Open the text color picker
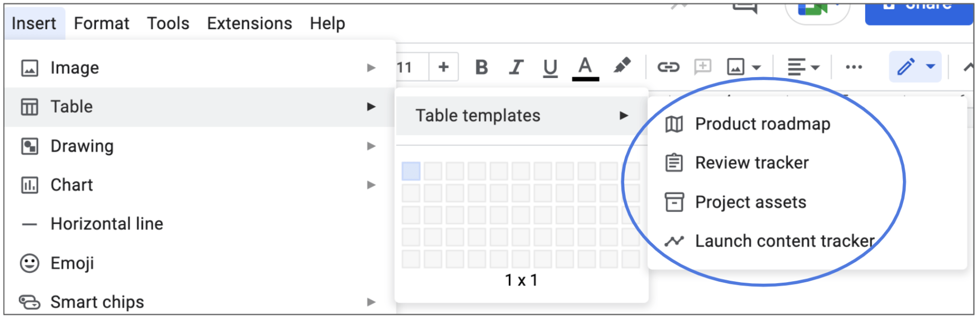 point(585,67)
